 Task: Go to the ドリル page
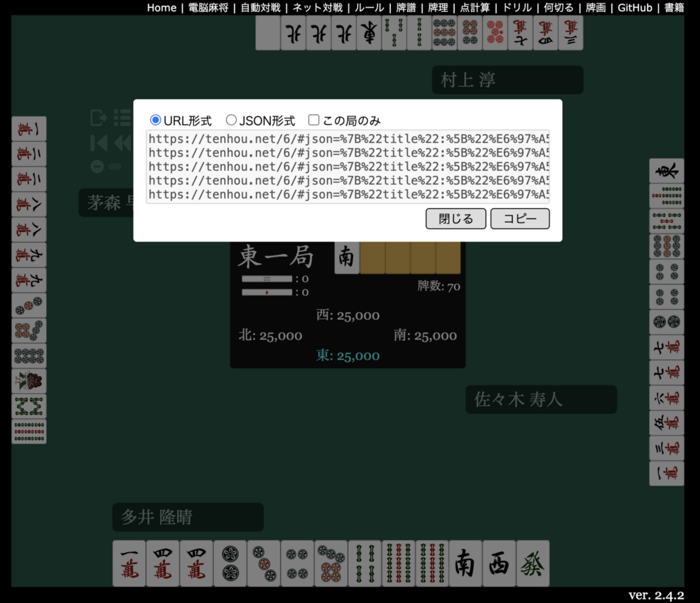517,8
